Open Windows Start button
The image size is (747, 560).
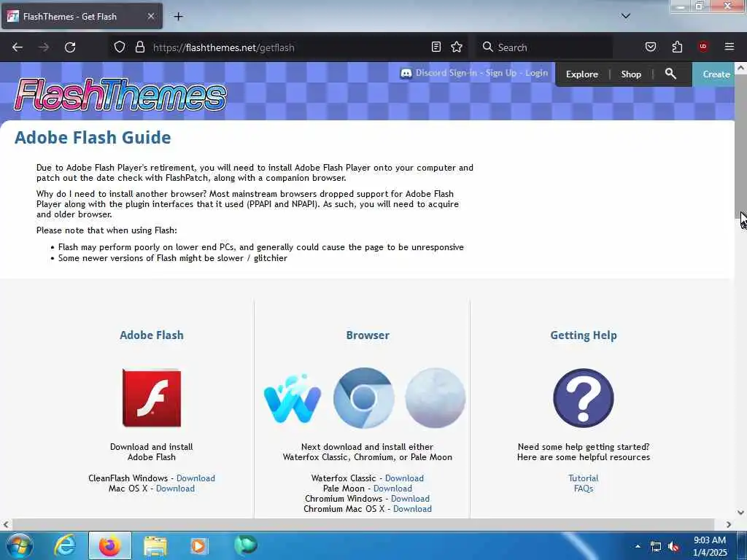[19, 545]
